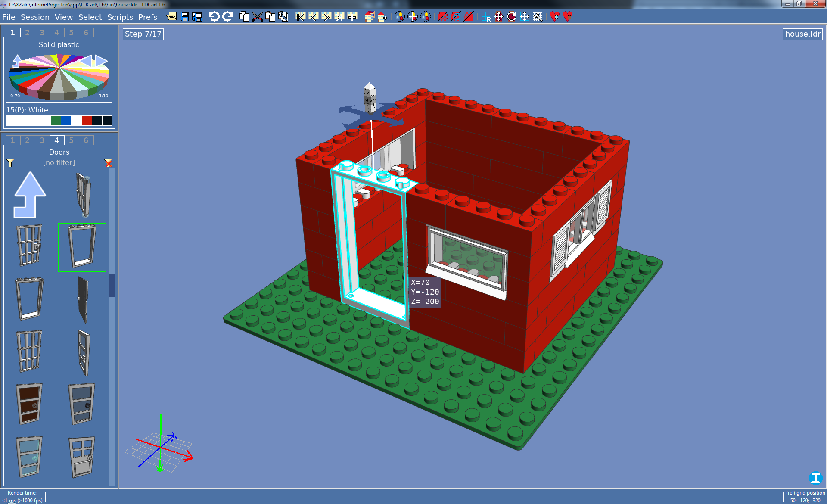Switch to part bin tab 5
The image size is (827, 504).
coord(71,140)
